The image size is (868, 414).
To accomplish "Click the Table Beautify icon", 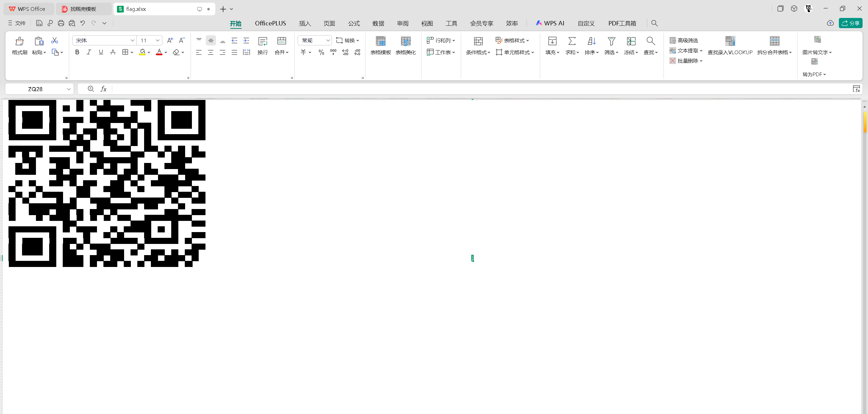I will (x=406, y=41).
